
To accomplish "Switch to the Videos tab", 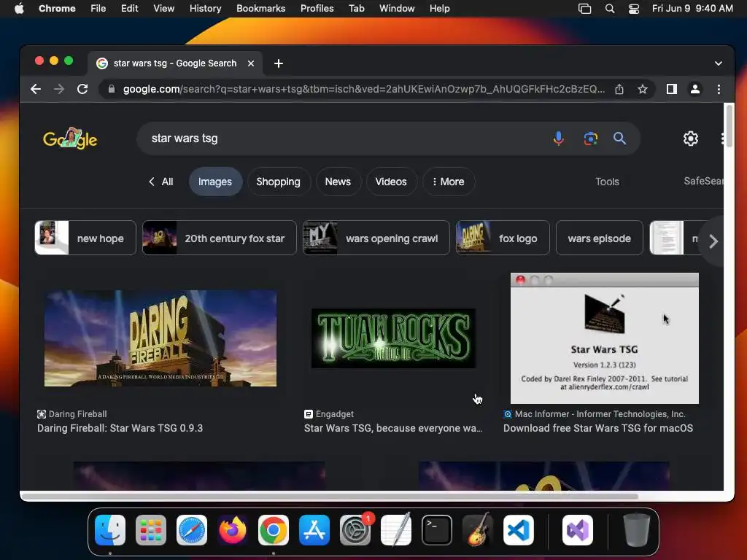I will (x=391, y=182).
